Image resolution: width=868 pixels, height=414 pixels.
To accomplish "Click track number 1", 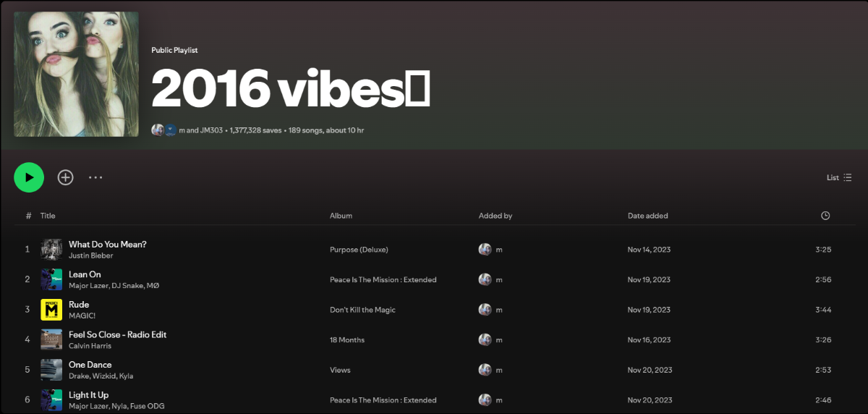I will point(27,250).
